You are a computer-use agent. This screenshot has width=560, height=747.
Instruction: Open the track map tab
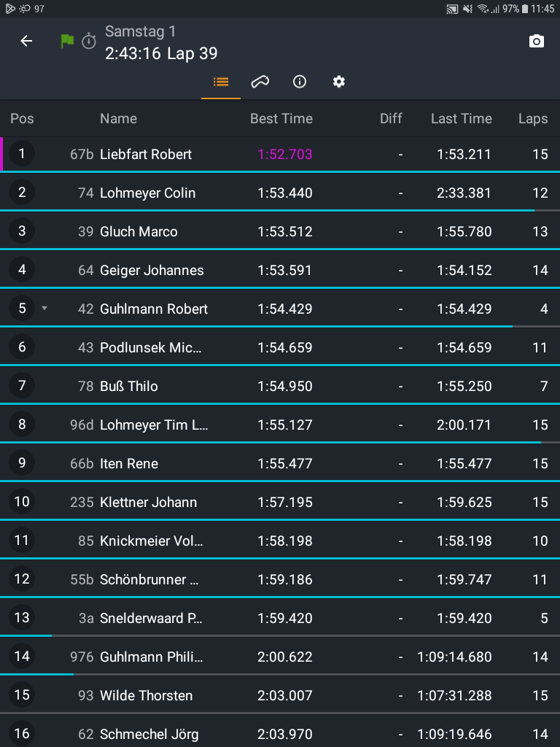[x=260, y=82]
